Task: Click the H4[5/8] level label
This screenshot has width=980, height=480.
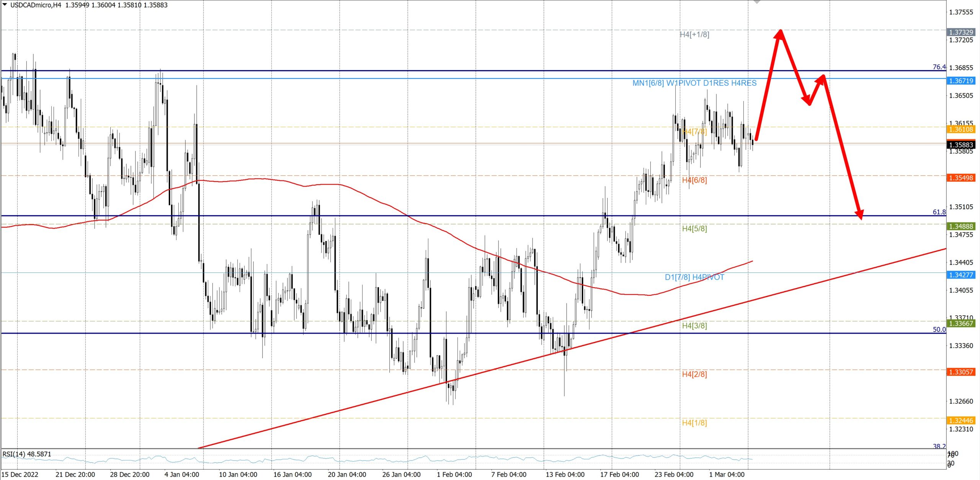Action: pyautogui.click(x=694, y=229)
